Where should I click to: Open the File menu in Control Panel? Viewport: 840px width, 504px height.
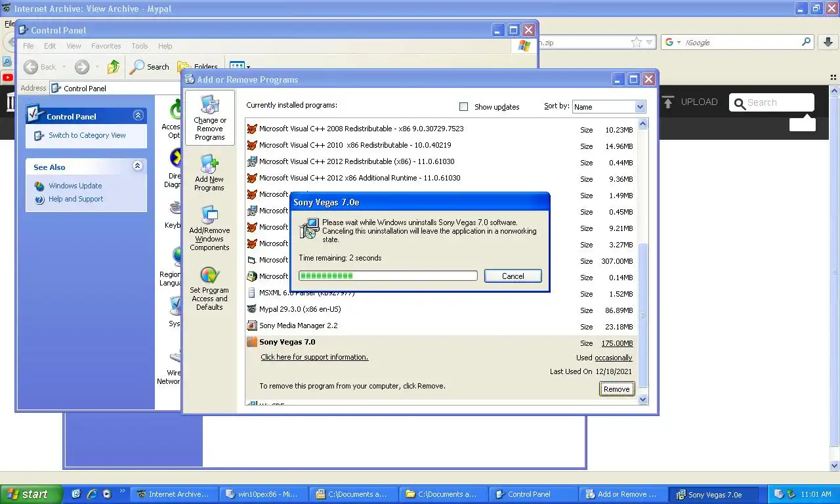click(x=28, y=46)
